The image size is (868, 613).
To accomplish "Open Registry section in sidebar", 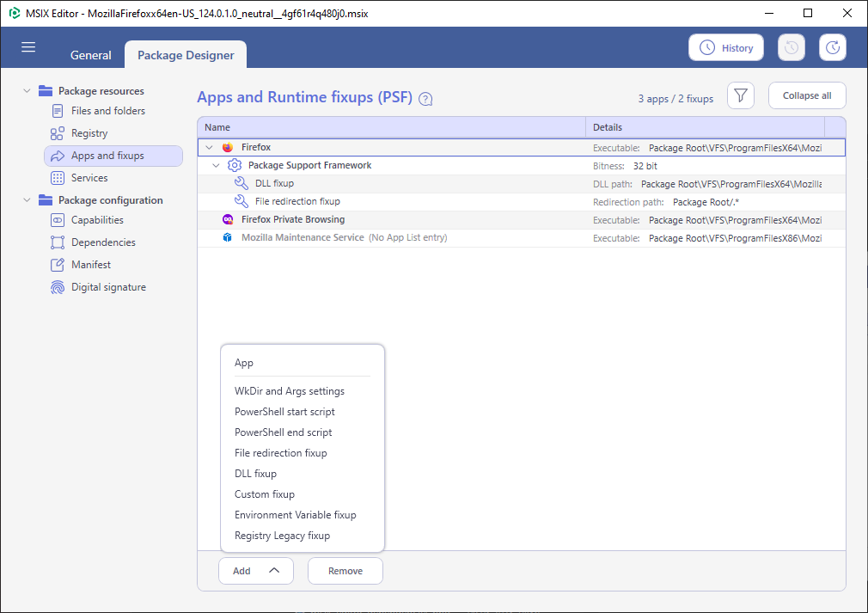I will (x=89, y=133).
